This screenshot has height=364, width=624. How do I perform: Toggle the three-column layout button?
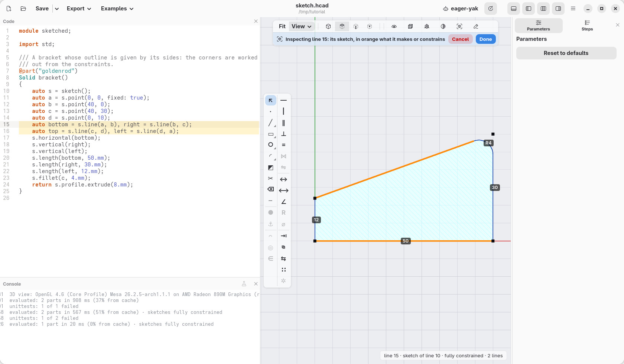543,9
